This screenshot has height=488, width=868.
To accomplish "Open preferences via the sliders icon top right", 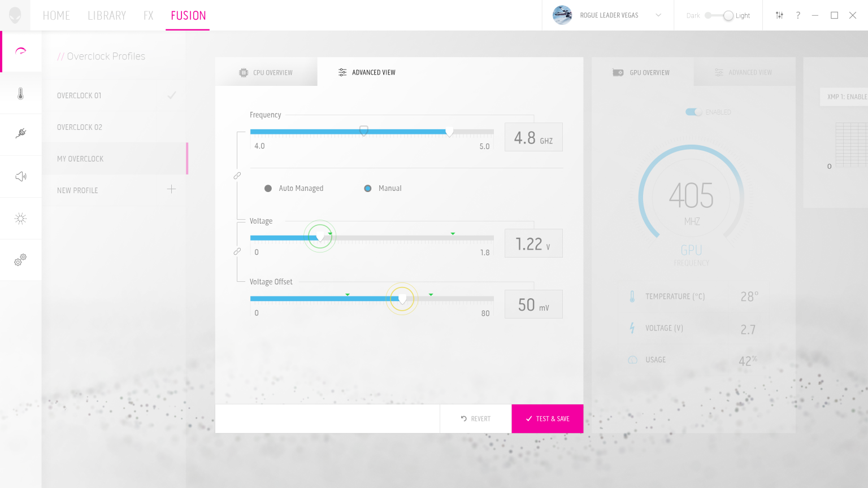I will tap(779, 15).
